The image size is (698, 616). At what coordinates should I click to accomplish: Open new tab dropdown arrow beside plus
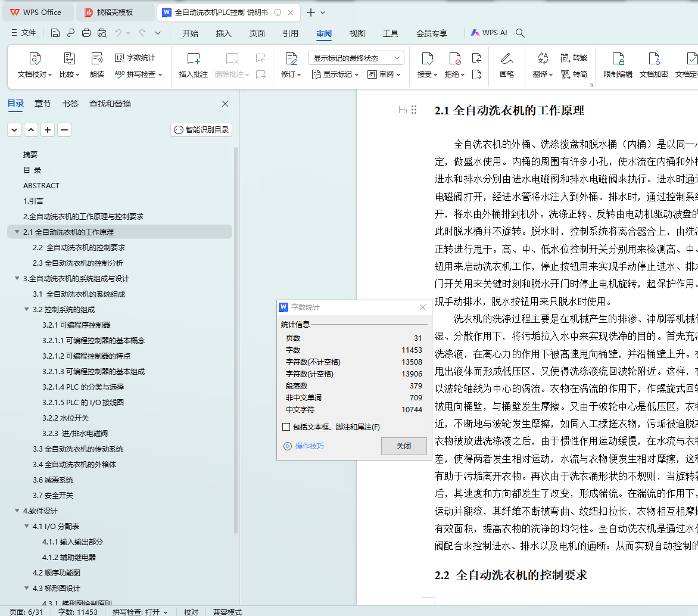click(323, 13)
